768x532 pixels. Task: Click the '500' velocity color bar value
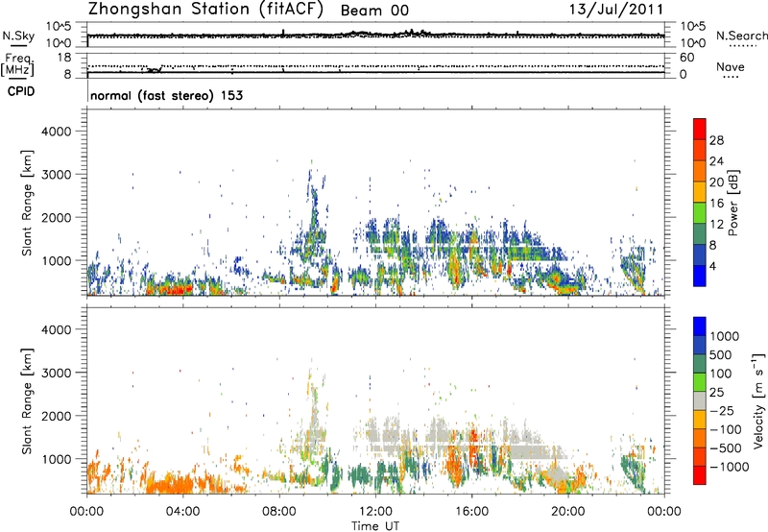721,354
